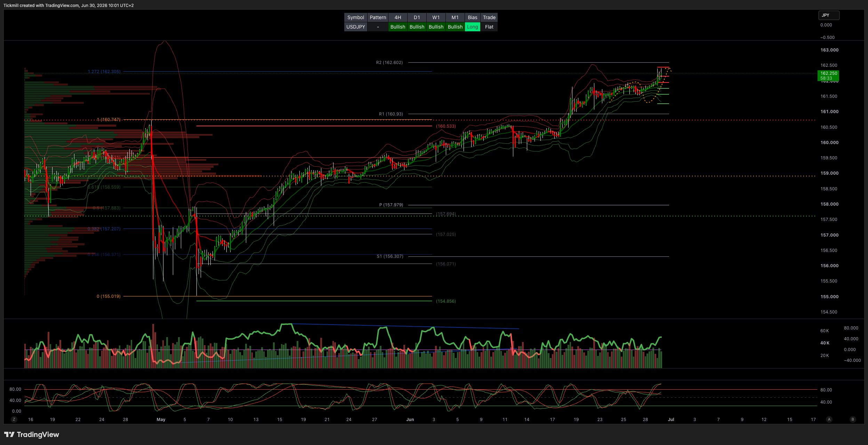Click the 0.382 (157.207) Fibonacci label
The width and height of the screenshot is (868, 445).
tap(104, 229)
